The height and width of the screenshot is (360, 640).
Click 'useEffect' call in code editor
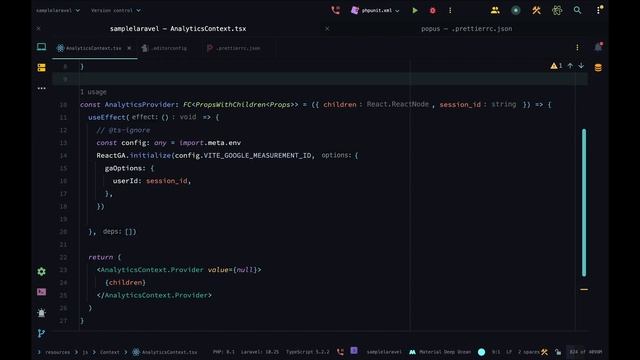coord(107,118)
